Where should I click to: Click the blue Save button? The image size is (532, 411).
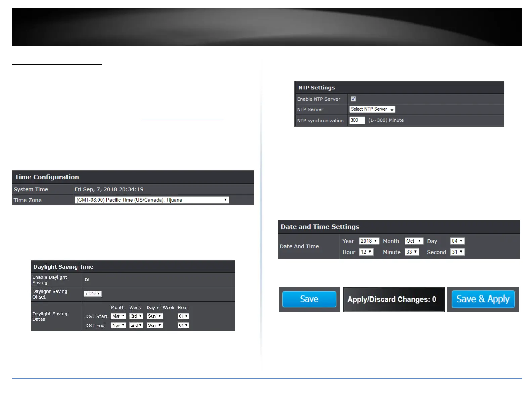[x=309, y=299]
